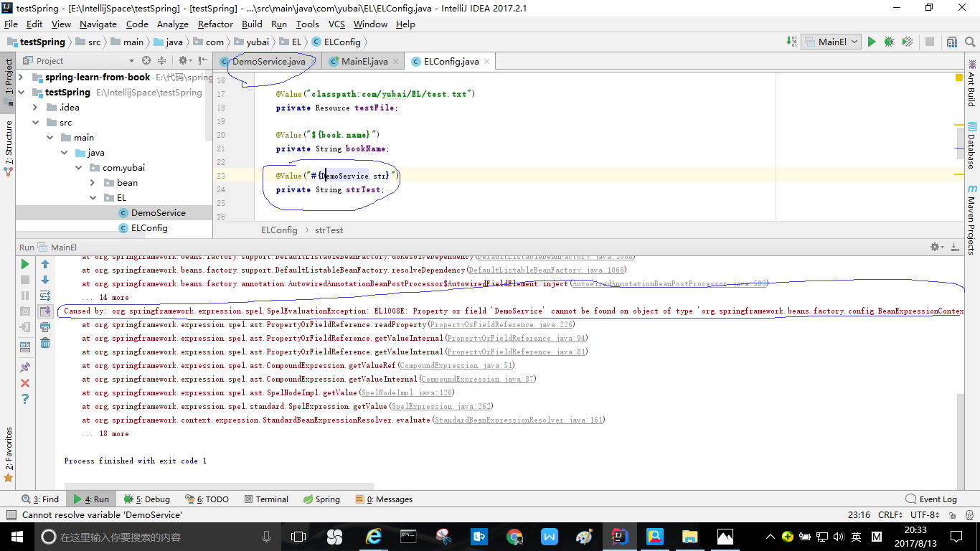980x551 pixels.
Task: Collapse all in Project panel
Action: [x=161, y=61]
